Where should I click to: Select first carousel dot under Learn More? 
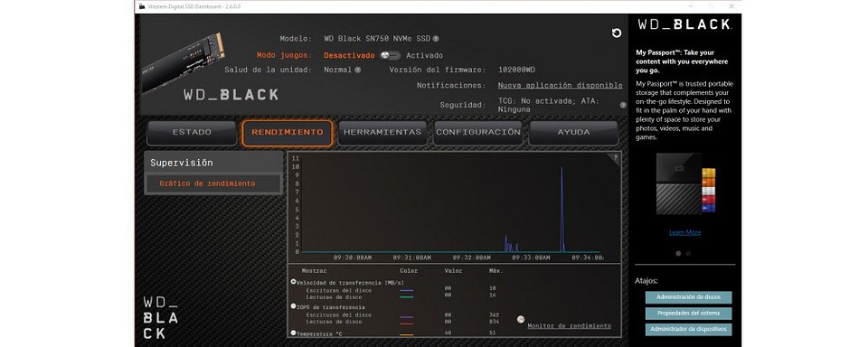pyautogui.click(x=678, y=253)
